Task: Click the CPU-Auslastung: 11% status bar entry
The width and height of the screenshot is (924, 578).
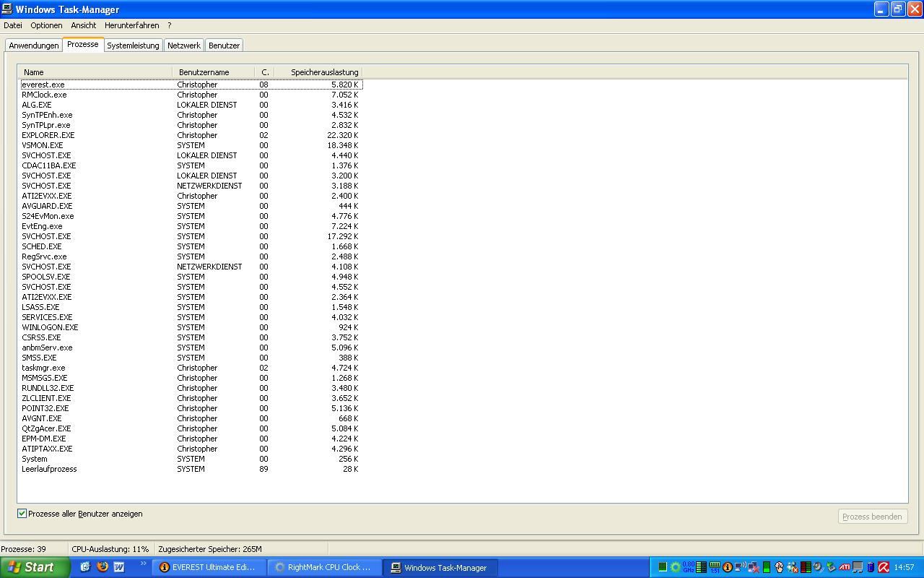Action: 110,549
